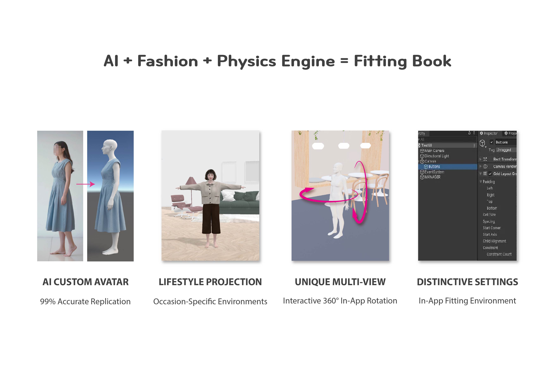Collapse the Padding foldout
Screen dimensions: 555x392
(x=481, y=181)
